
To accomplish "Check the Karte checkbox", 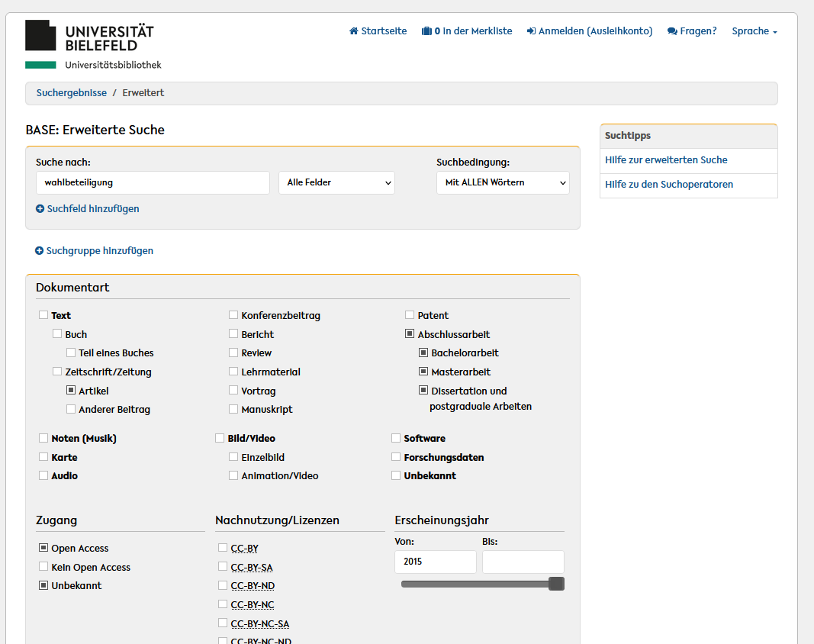I will (x=43, y=456).
